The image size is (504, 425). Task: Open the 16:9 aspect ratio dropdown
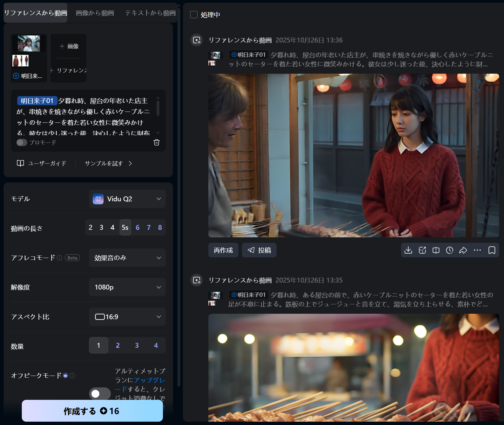127,317
